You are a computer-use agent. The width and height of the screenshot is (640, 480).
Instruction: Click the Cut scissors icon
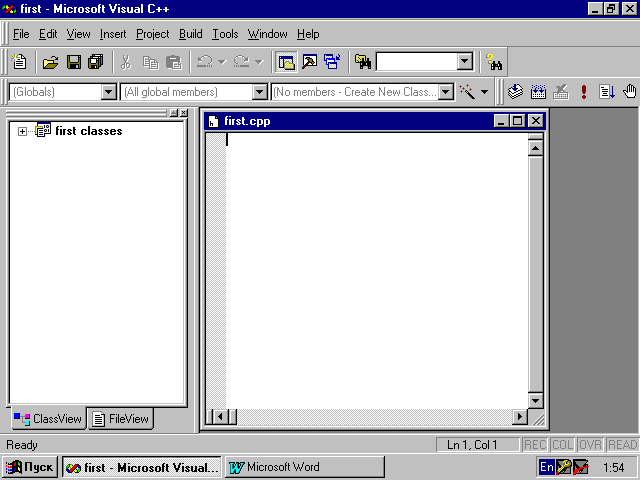tap(126, 62)
